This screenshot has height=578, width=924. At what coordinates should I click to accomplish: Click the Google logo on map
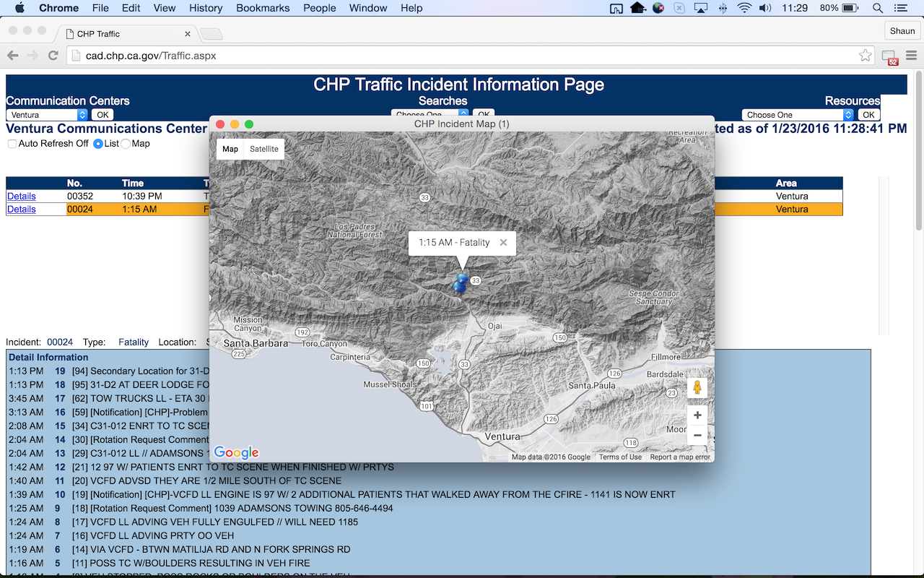tap(236, 452)
